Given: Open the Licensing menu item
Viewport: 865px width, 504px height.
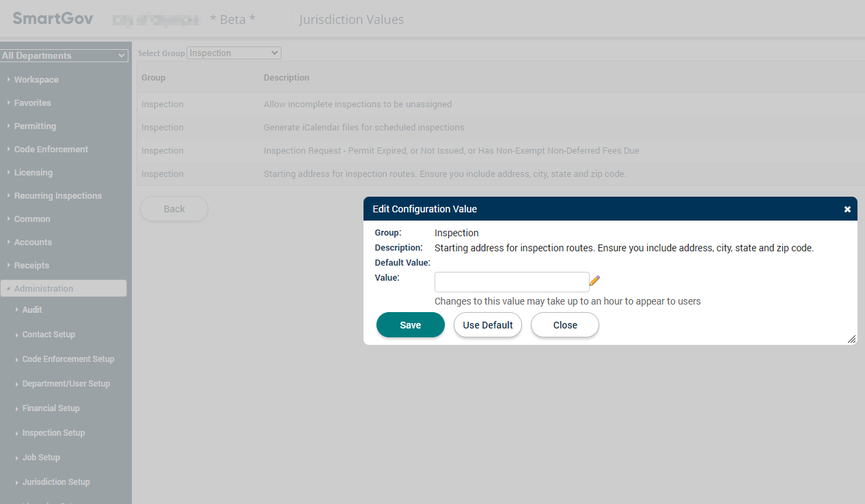Looking at the screenshot, I should [x=33, y=173].
